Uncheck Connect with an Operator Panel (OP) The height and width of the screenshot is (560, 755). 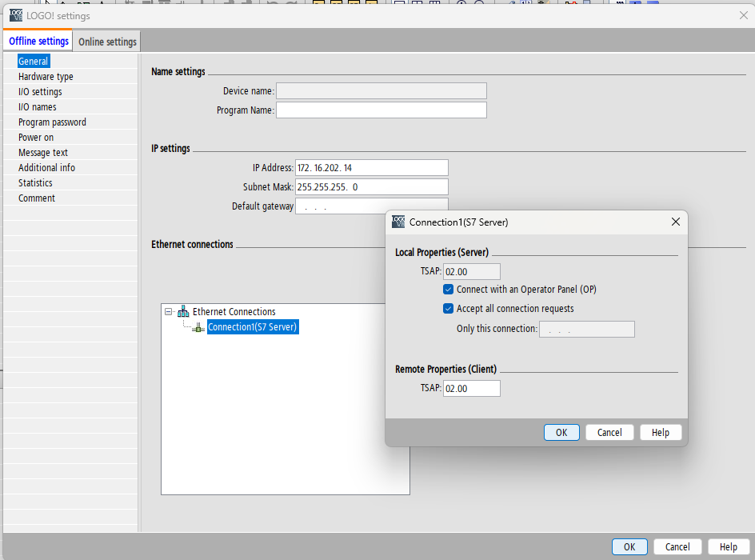[x=448, y=290]
